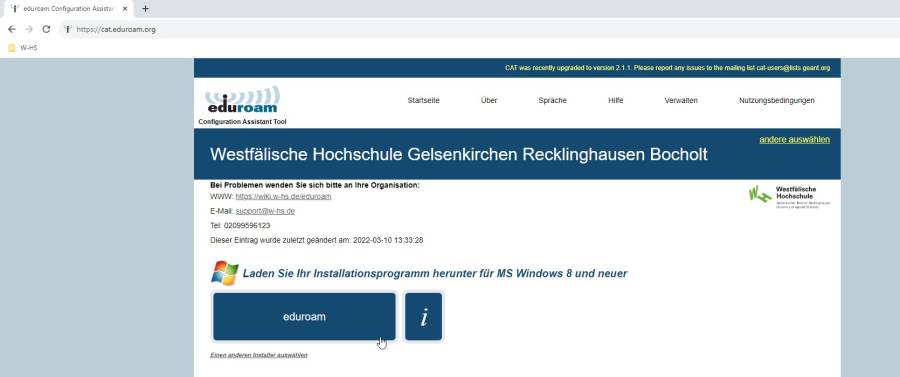Open the Hilfe menu

[616, 100]
